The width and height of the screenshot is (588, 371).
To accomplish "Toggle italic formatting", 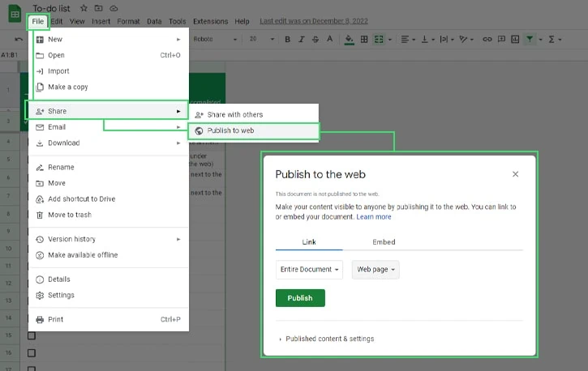I will 302,40.
